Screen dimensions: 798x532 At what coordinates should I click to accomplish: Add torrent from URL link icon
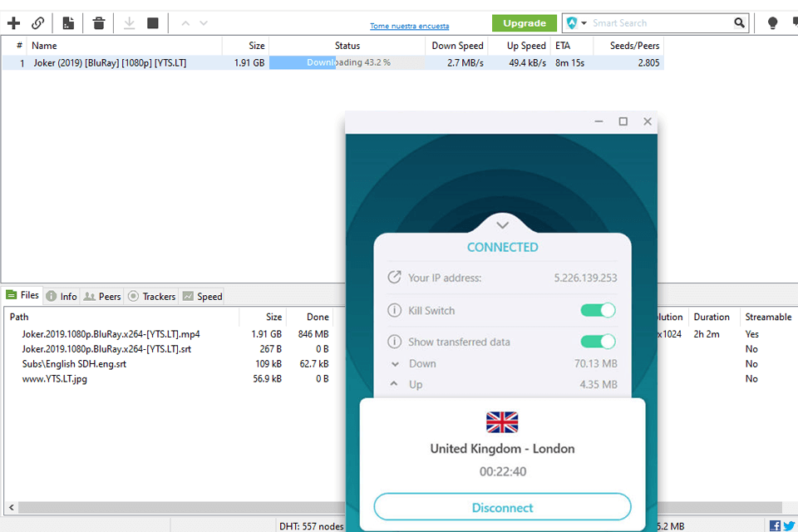[x=37, y=23]
